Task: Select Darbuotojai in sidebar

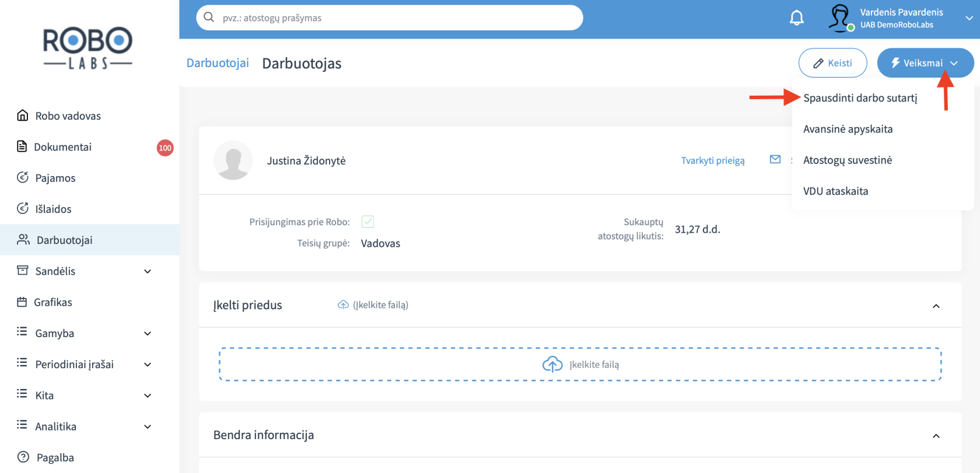Action: [64, 240]
